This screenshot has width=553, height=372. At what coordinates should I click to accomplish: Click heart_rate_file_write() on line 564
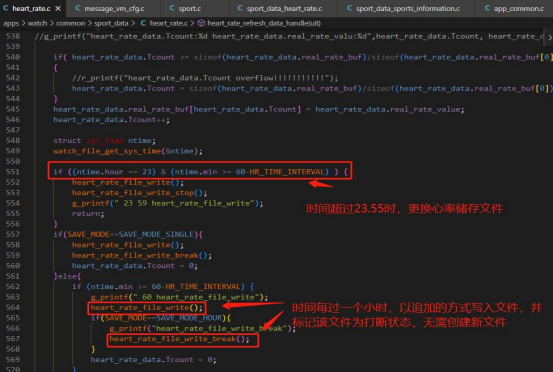[x=147, y=307]
